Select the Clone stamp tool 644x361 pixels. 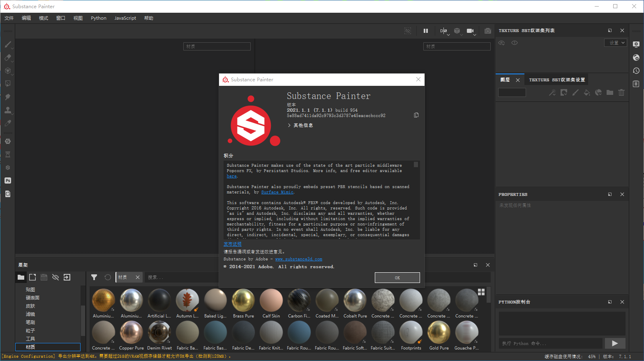click(8, 110)
